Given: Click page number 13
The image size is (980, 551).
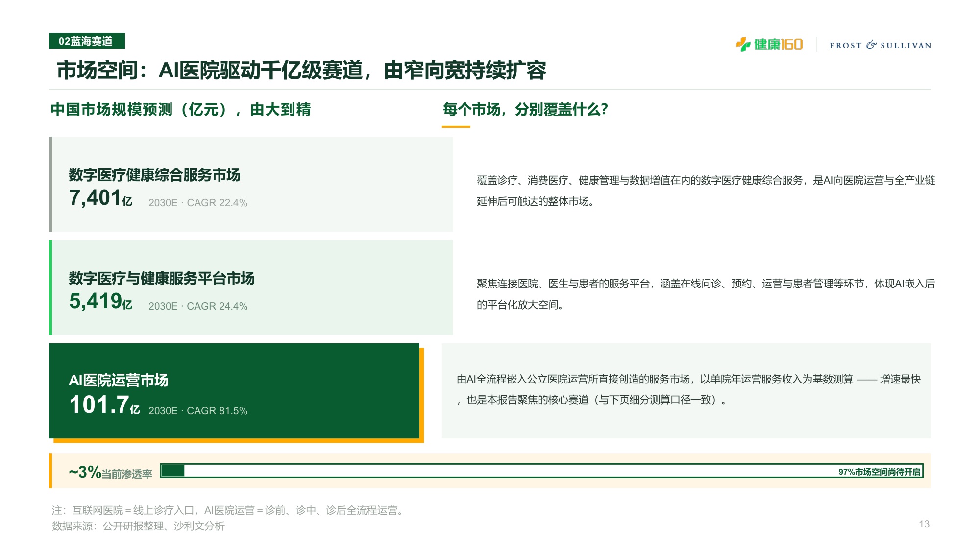Looking at the screenshot, I should coord(924,524).
